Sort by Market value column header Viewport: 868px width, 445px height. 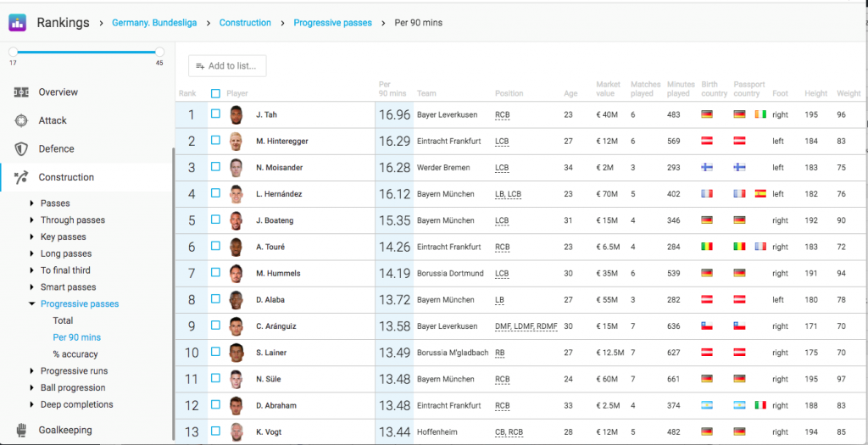pyautogui.click(x=609, y=89)
